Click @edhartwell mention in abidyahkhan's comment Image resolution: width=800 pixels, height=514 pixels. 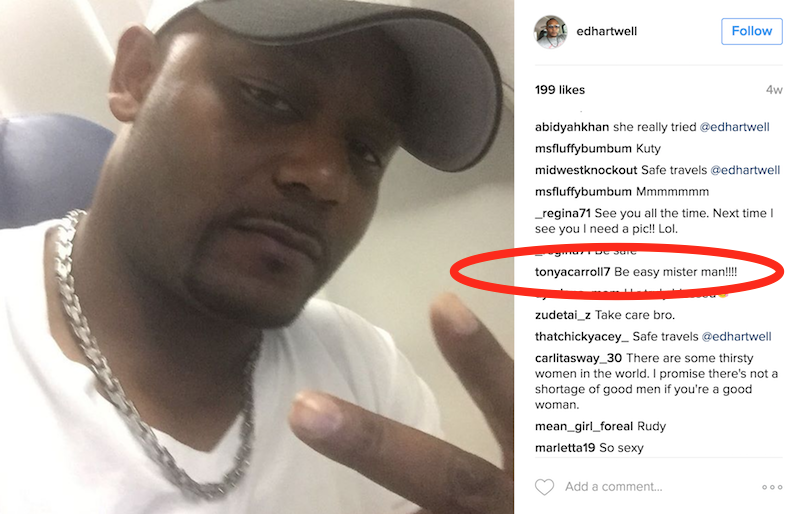click(734, 127)
